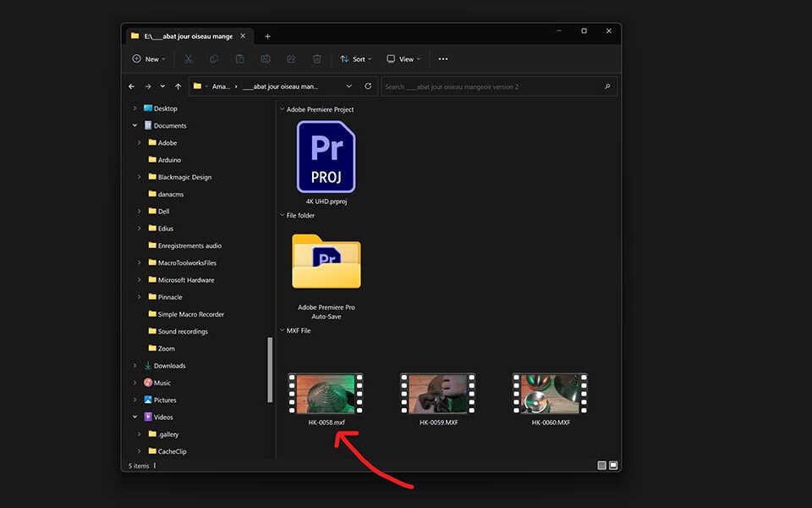Click the 5 items status text
812x508 pixels.
(x=139, y=466)
